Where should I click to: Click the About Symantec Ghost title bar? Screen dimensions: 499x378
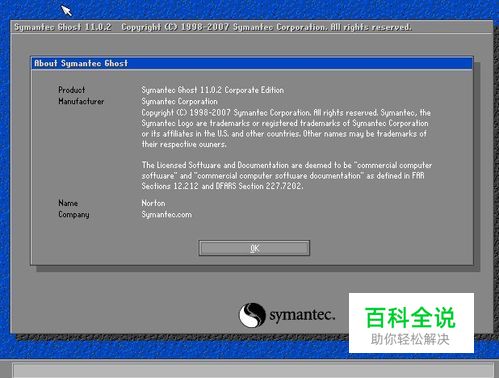click(252, 63)
